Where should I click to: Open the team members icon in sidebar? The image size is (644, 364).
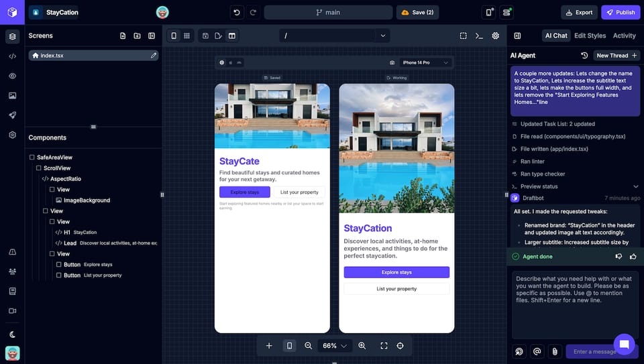pos(12,271)
